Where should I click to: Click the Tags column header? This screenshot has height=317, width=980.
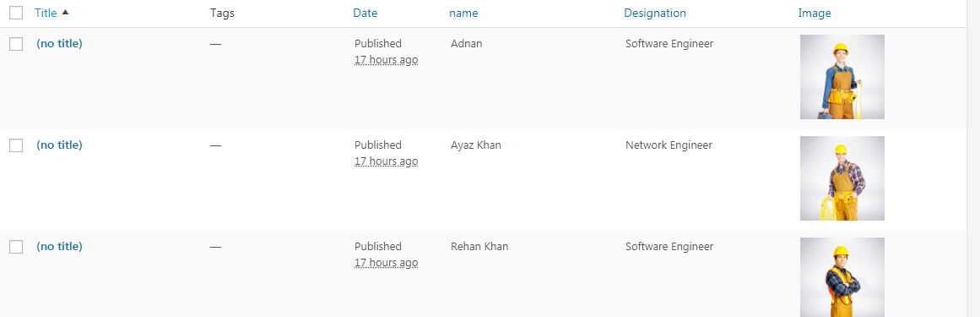[223, 13]
